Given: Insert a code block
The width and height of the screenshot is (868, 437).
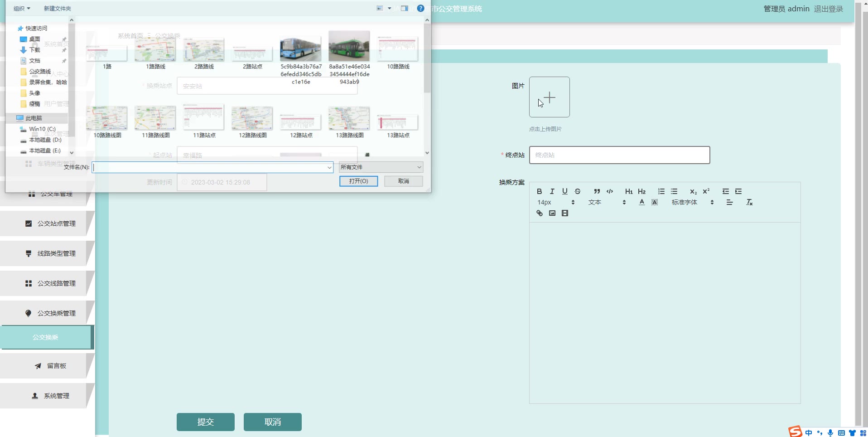Looking at the screenshot, I should [610, 191].
